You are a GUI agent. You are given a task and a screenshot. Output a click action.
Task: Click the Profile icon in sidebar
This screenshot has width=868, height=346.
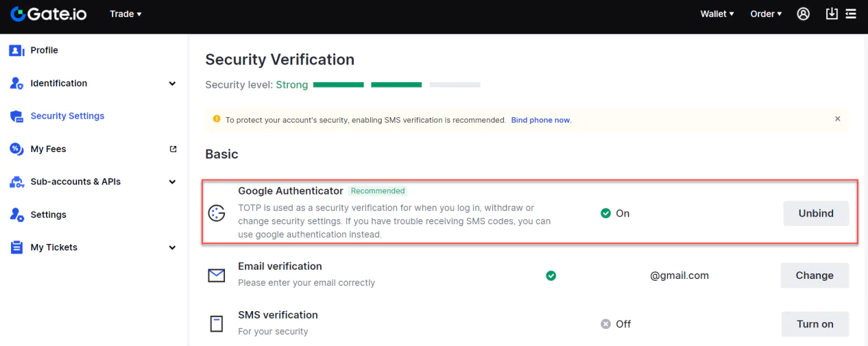tap(16, 51)
